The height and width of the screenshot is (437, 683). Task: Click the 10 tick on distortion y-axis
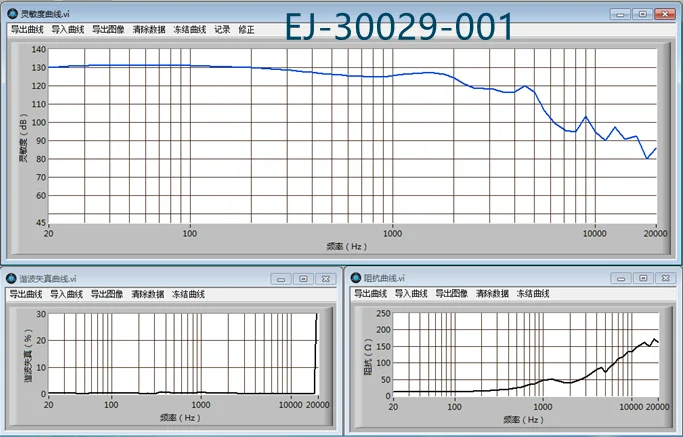click(41, 367)
